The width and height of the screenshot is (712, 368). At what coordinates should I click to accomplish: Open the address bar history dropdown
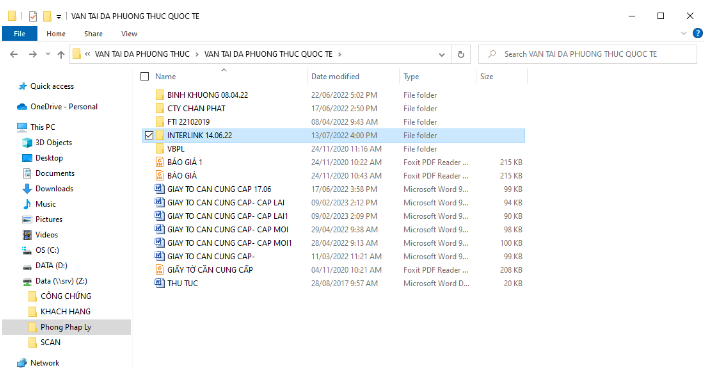(441, 55)
